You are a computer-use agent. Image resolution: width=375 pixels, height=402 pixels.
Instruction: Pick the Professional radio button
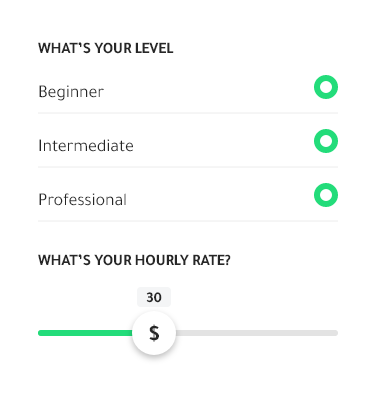(x=326, y=195)
